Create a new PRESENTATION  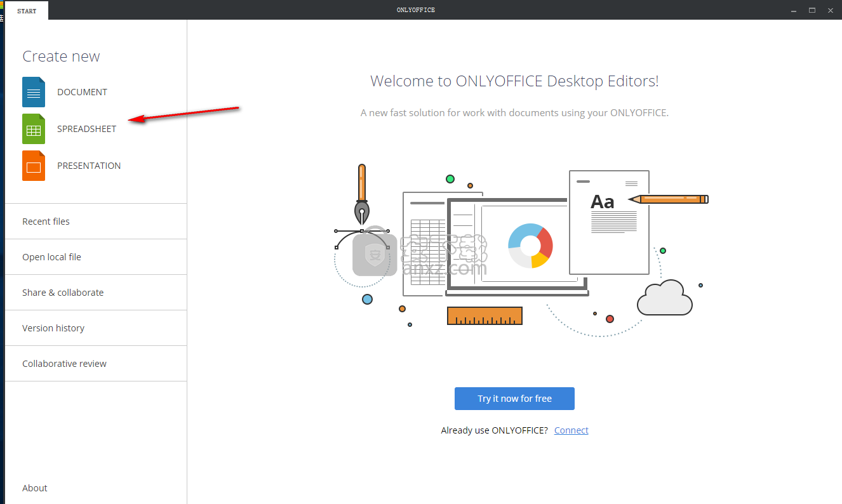pos(89,166)
